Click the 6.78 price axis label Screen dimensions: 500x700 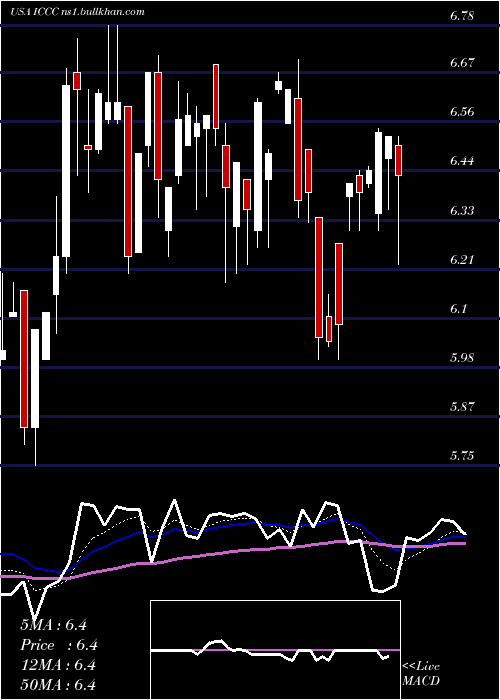461,17
